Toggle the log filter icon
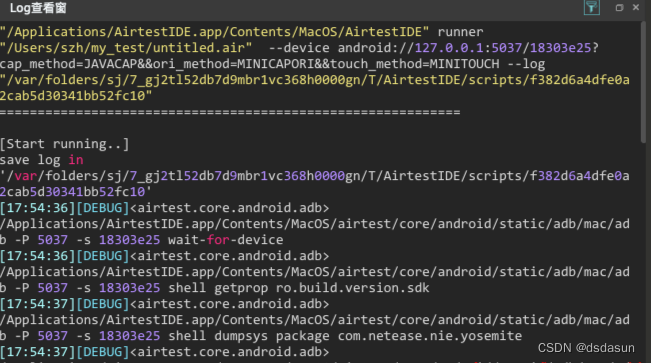Viewport: 651px width, 363px height. pyautogui.click(x=591, y=7)
